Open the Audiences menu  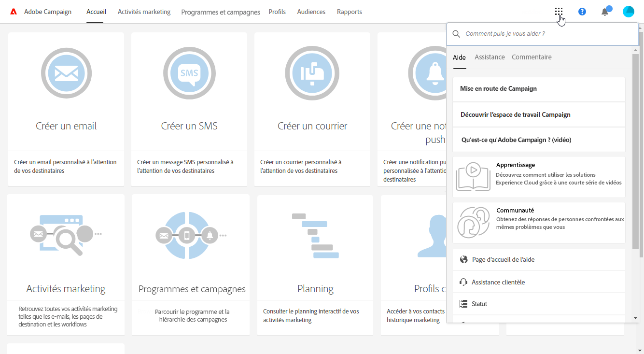click(311, 12)
